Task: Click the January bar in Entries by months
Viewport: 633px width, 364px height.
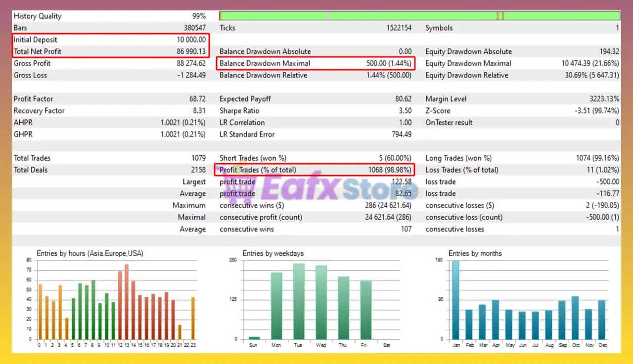Action: coord(456,299)
